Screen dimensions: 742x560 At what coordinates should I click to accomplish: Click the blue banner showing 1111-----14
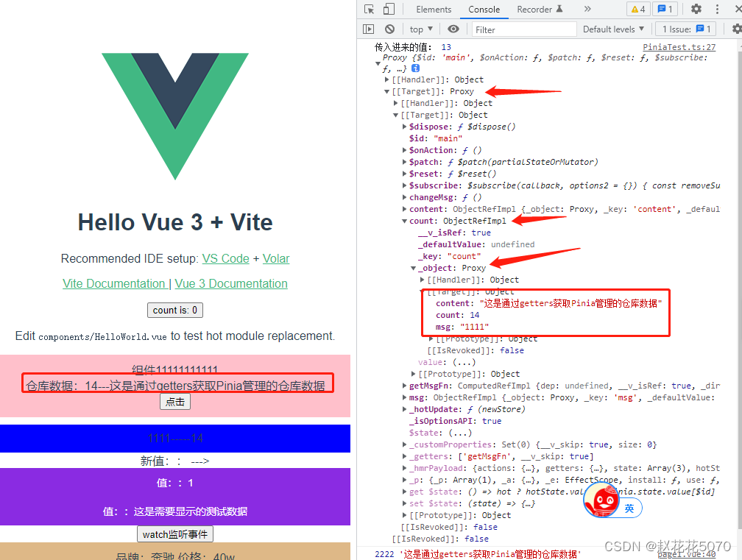point(175,439)
